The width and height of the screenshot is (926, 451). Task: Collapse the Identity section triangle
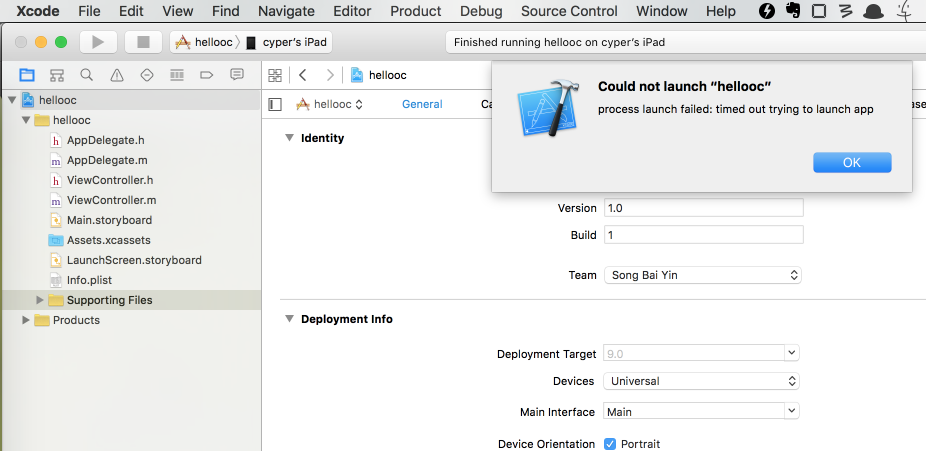coord(289,138)
